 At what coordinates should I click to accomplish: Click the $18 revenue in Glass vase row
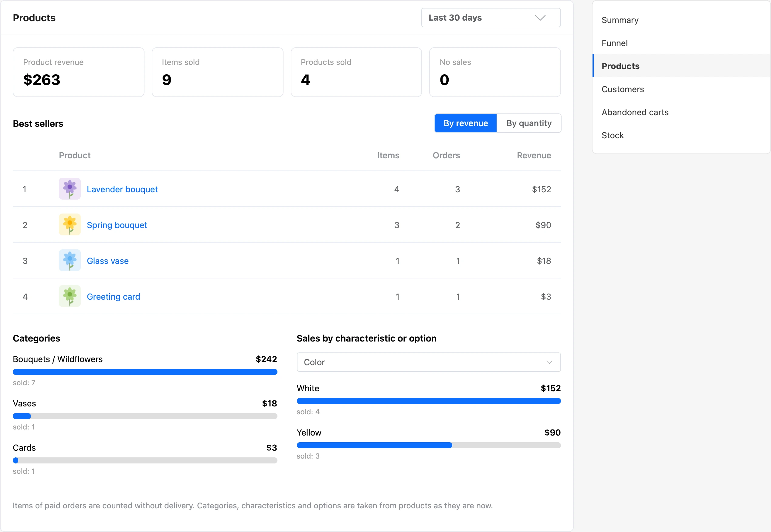pos(544,261)
